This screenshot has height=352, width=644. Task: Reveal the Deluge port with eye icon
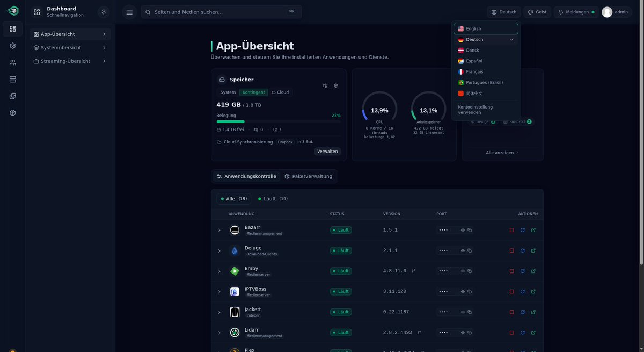click(x=463, y=250)
